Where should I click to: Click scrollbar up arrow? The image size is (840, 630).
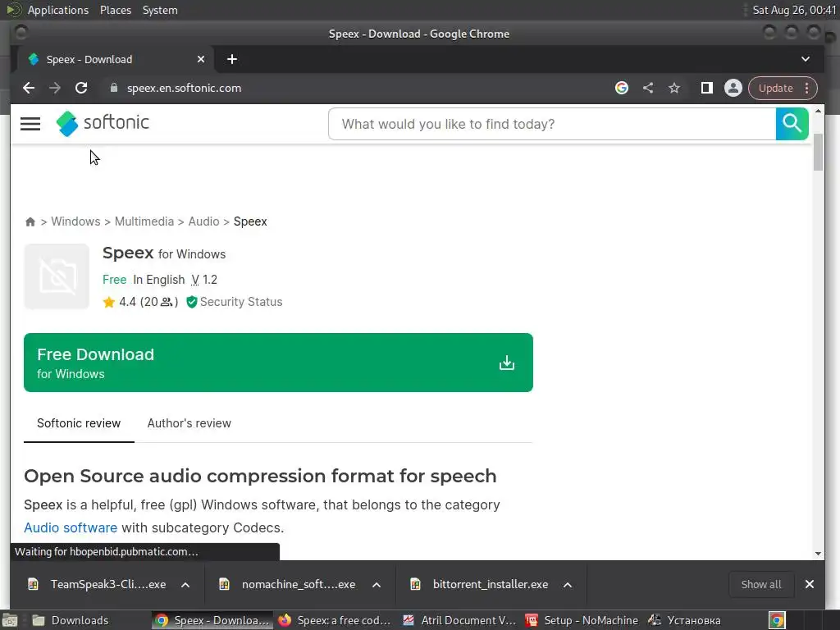point(818,112)
